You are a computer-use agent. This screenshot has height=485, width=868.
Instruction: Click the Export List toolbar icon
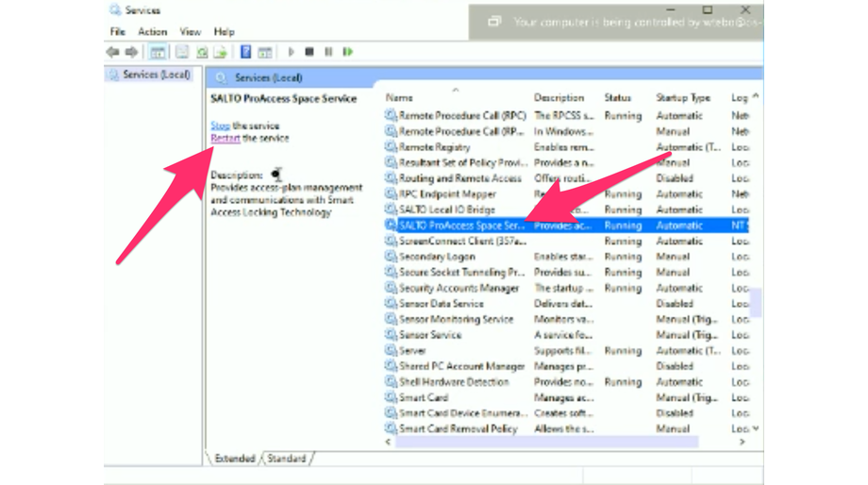pos(221,52)
